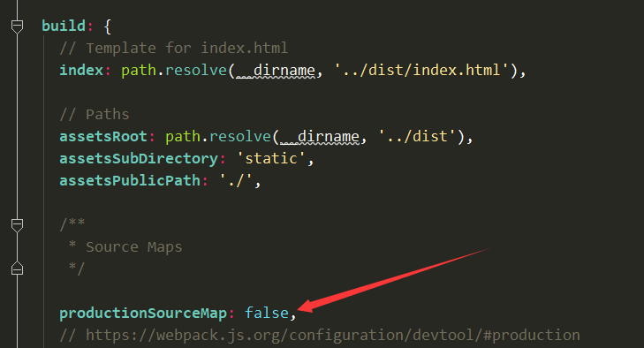The width and height of the screenshot is (644, 348).
Task: Click the comment fold end marker
Action: [x=17, y=269]
